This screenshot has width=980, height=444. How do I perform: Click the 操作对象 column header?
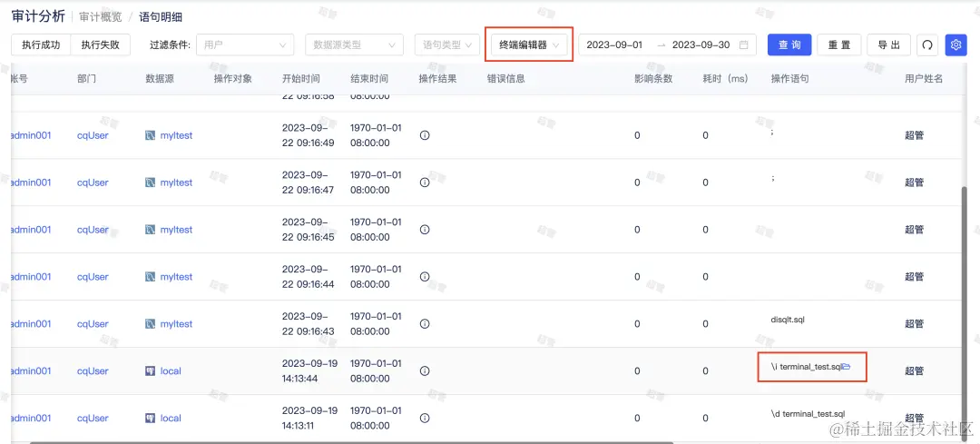click(232, 79)
